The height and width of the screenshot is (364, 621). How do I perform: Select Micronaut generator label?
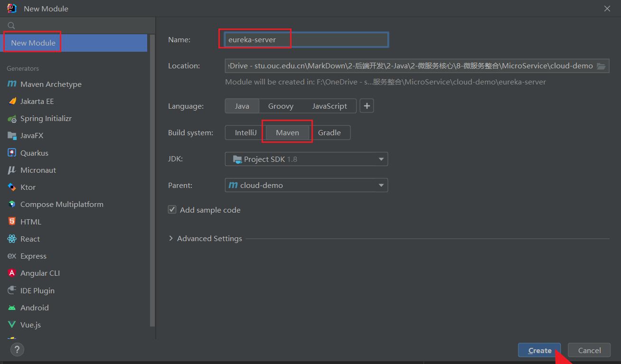pyautogui.click(x=38, y=170)
